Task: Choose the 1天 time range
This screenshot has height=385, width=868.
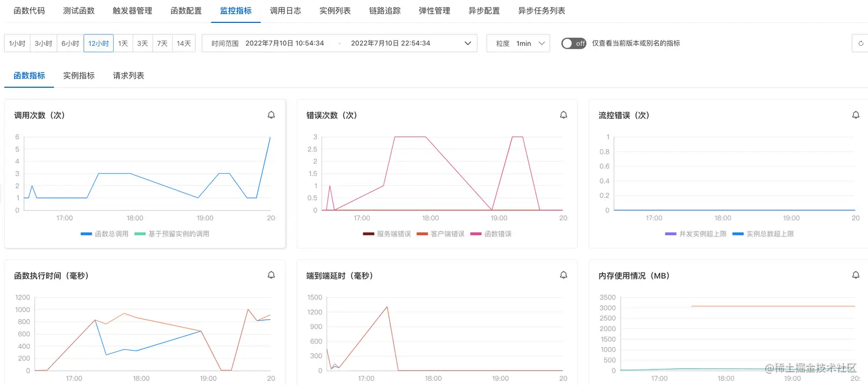Action: 123,44
